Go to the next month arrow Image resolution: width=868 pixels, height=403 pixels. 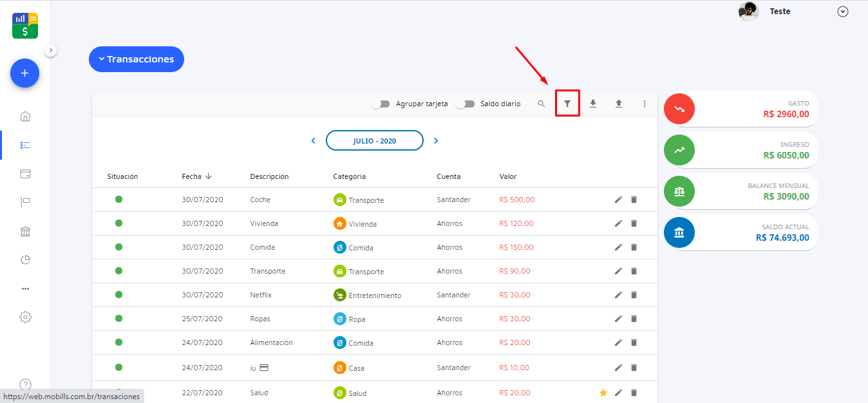(436, 140)
